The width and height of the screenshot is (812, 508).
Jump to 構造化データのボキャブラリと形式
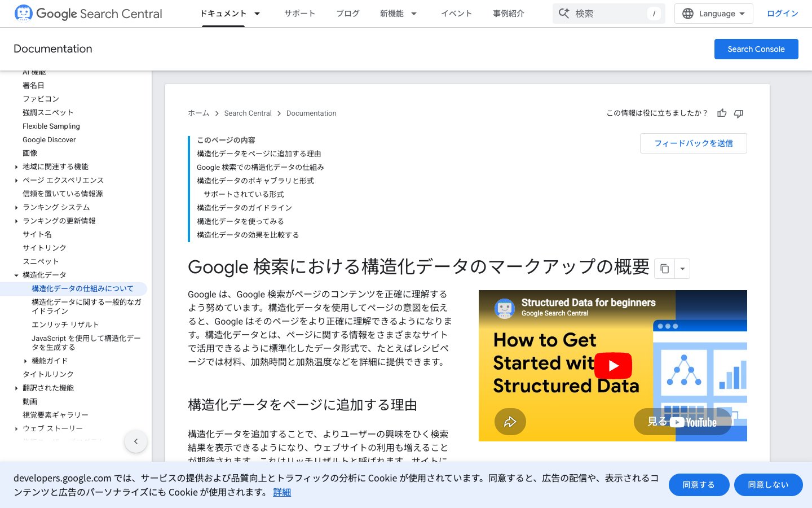[255, 181]
